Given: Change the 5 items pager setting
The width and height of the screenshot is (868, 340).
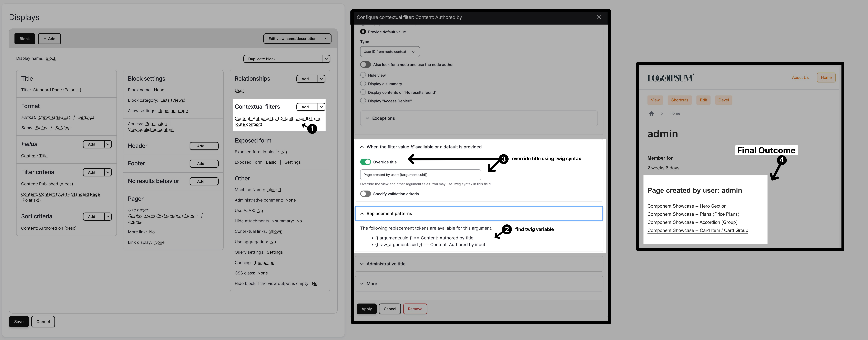Looking at the screenshot, I should click(135, 222).
